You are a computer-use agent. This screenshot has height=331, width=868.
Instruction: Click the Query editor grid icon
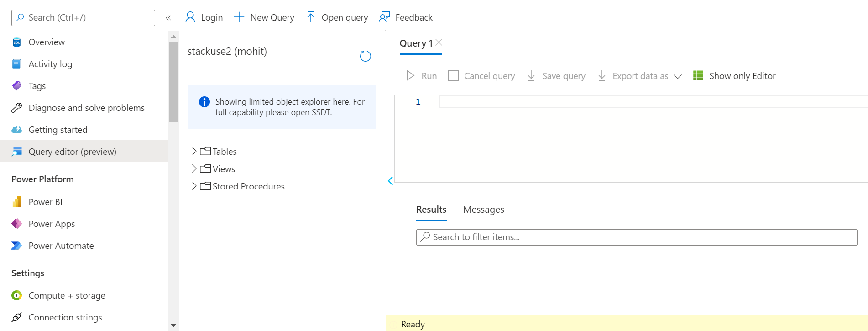click(x=17, y=152)
